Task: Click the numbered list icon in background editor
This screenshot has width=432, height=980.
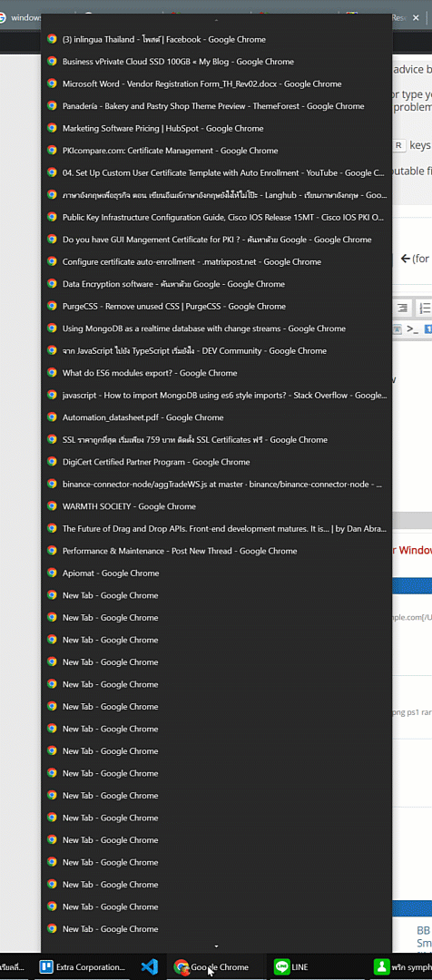Action: pos(425,308)
